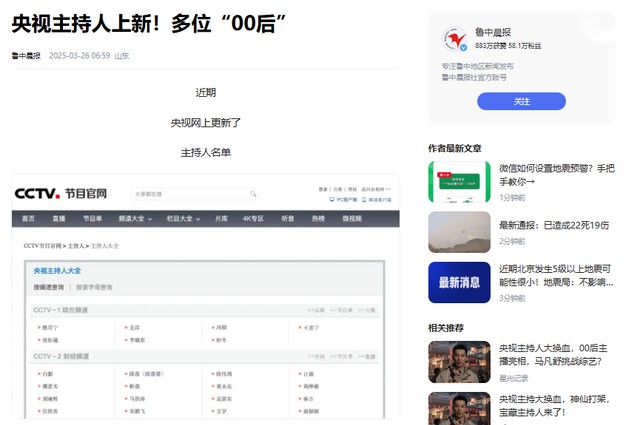The height and width of the screenshot is (425, 640).
Task: Click the 3分钟前 timestamp
Action: click(x=512, y=298)
